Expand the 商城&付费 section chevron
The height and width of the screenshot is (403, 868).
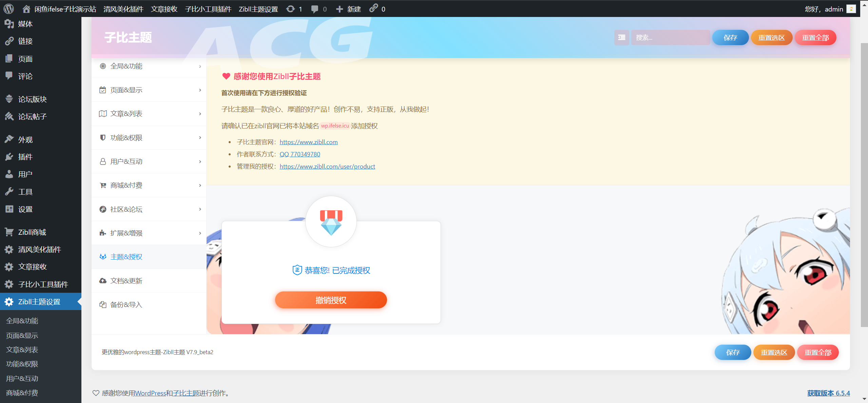click(x=200, y=185)
